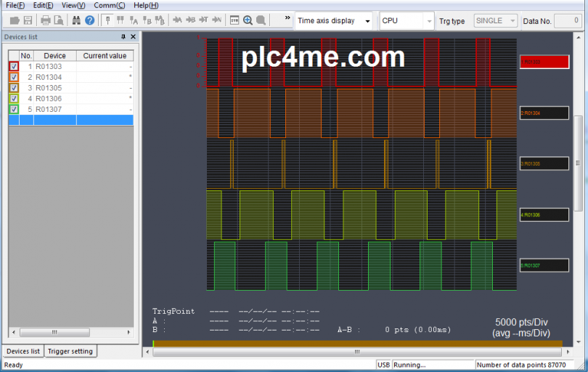Viewport: 588px width, 372px height.
Task: Click the cursor A marker toolbar icon
Action: click(x=134, y=20)
